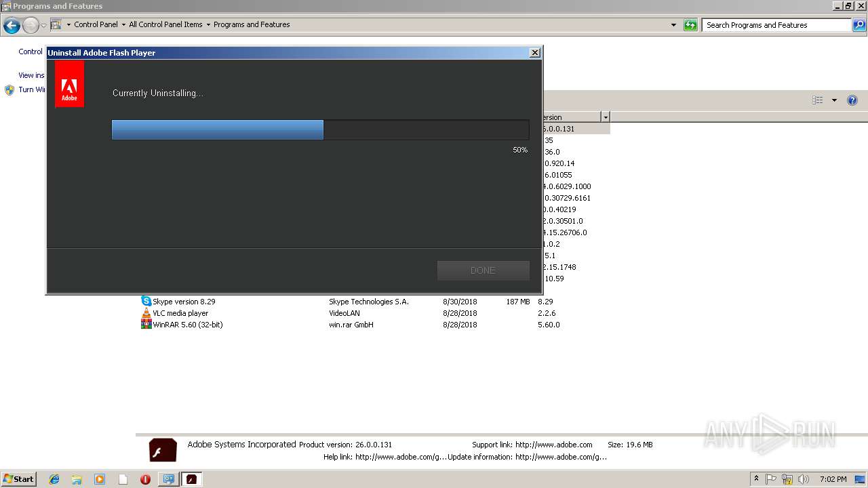The image size is (868, 488).
Task: Click the greyed DONE button
Action: pyautogui.click(x=483, y=270)
